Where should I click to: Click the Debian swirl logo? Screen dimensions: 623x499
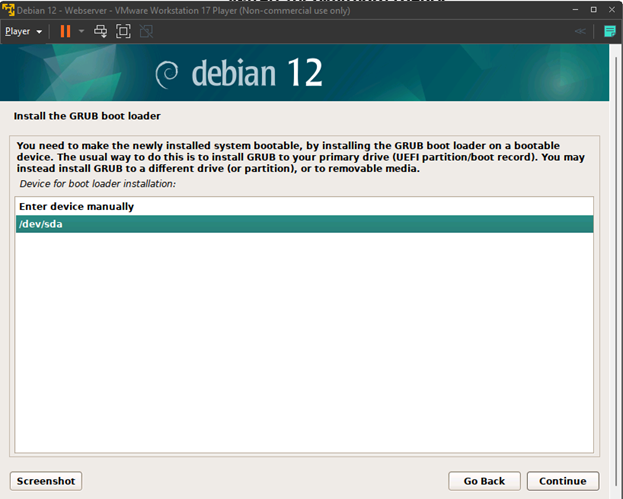[168, 75]
